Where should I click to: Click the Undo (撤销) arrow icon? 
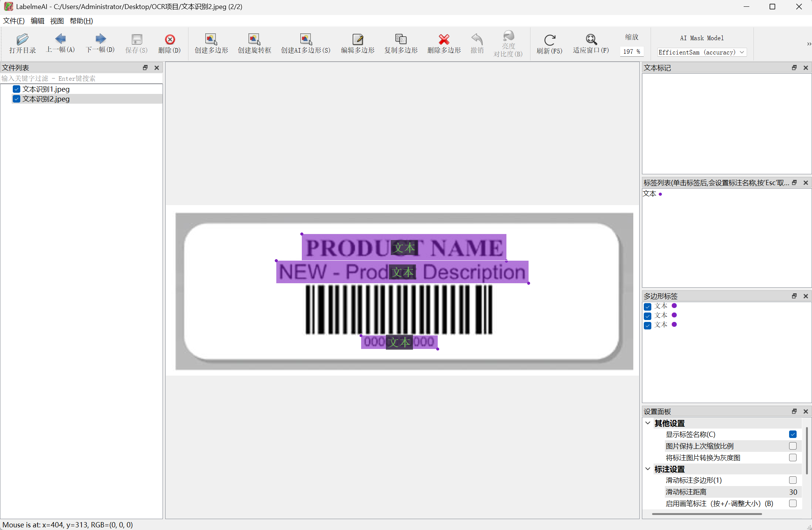(x=477, y=39)
